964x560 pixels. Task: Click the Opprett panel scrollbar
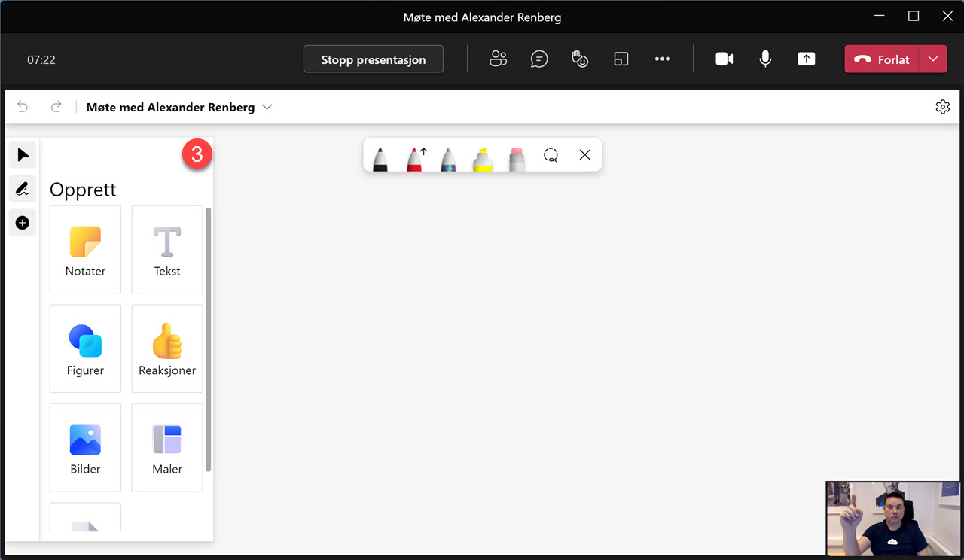tap(209, 339)
